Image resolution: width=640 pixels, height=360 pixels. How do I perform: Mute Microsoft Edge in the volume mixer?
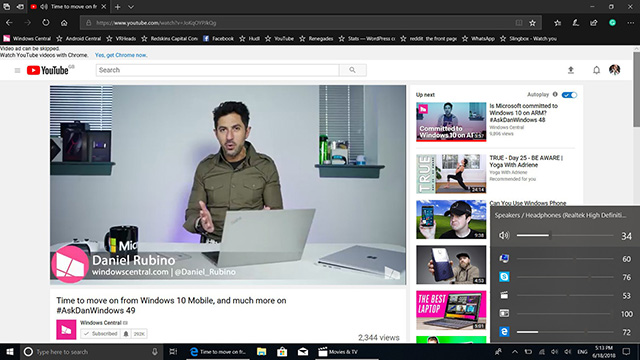pos(504,332)
